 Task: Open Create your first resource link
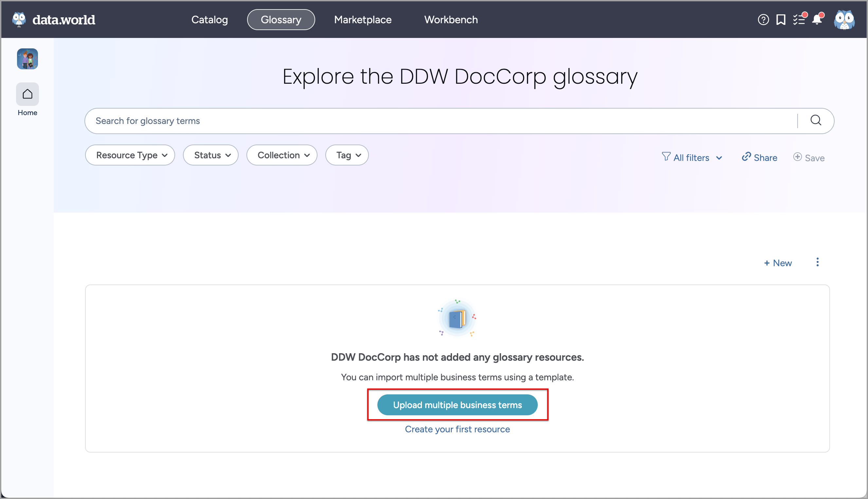coord(457,429)
